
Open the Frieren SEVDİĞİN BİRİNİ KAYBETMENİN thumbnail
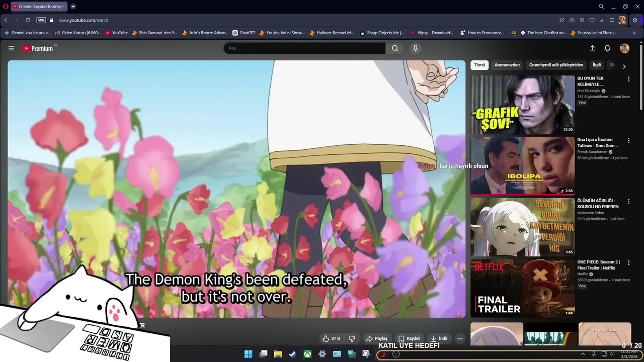(x=522, y=227)
